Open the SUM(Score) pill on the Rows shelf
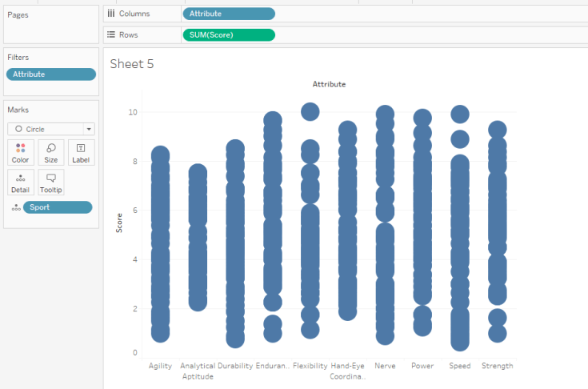This screenshot has width=588, height=389. click(x=229, y=34)
